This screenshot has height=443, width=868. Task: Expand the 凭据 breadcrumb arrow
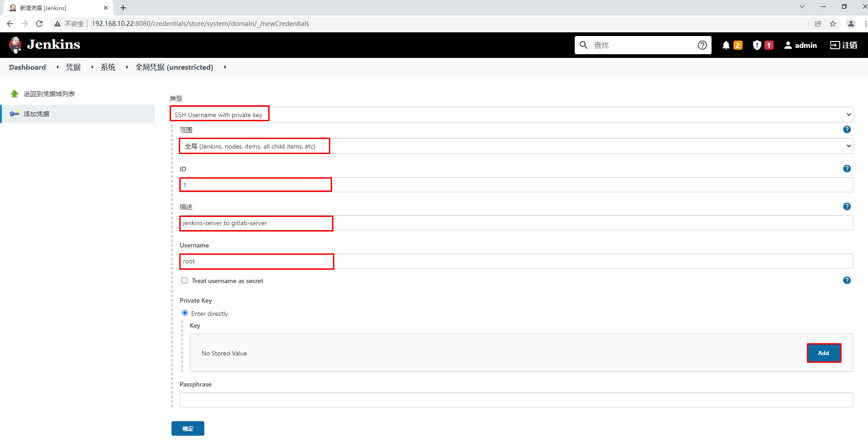[x=92, y=67]
